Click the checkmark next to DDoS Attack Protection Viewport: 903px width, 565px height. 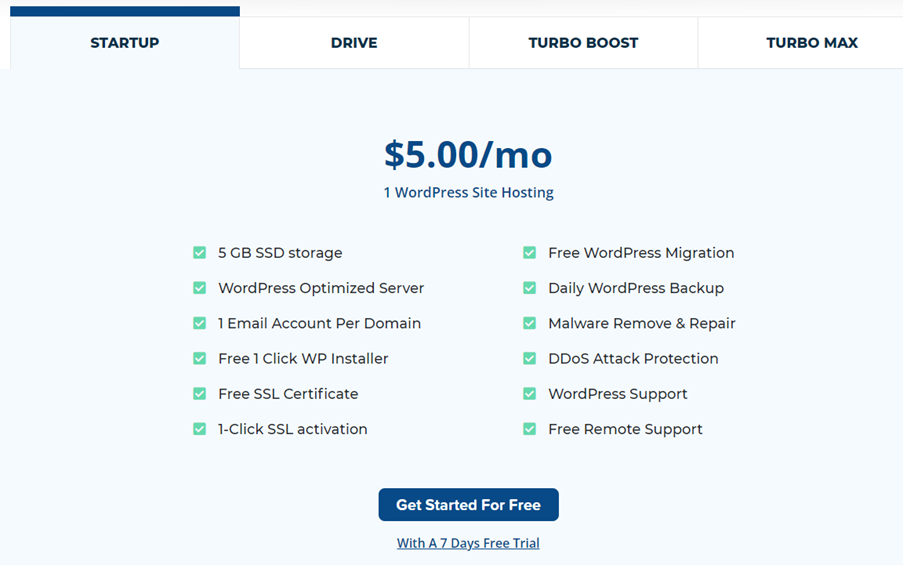529,358
